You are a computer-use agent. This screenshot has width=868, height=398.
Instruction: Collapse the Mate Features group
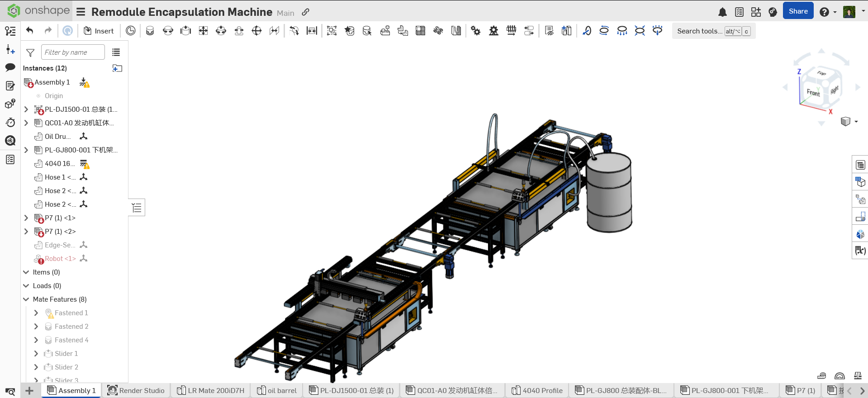pos(26,299)
